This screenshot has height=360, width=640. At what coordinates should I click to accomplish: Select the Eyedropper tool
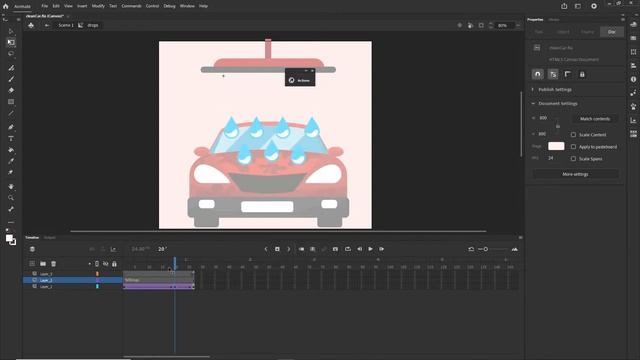11,161
